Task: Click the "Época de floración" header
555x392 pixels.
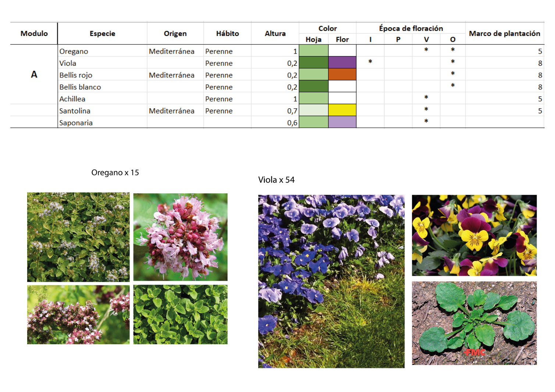Action: [411, 28]
